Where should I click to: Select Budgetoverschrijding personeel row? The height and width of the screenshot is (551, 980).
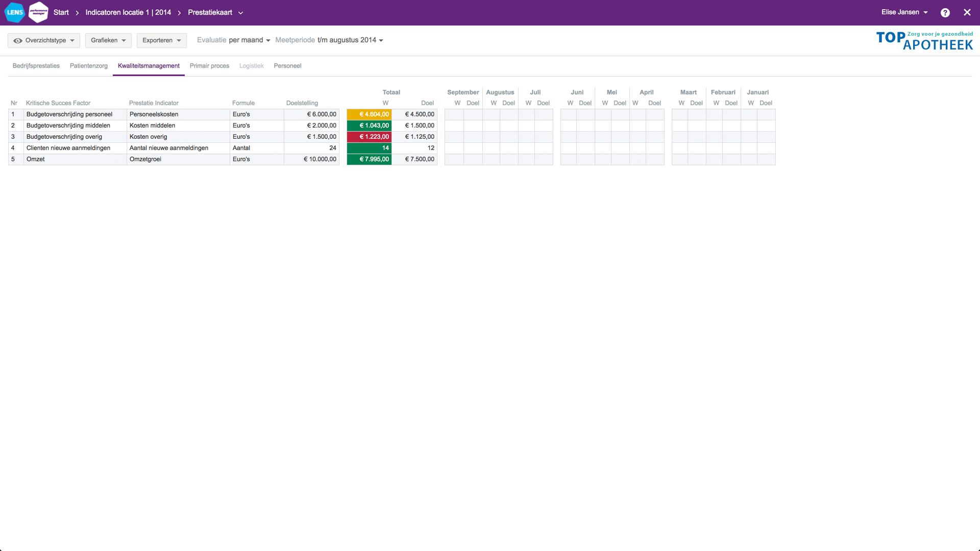(75, 114)
